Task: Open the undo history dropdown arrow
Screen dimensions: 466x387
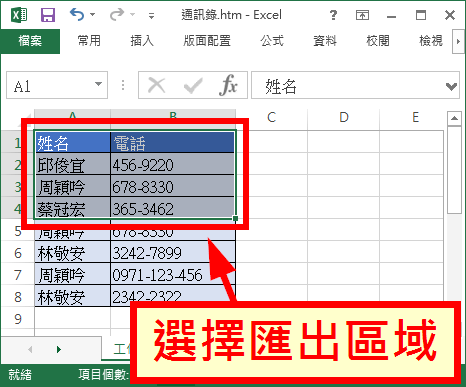Action: pyautogui.click(x=93, y=15)
